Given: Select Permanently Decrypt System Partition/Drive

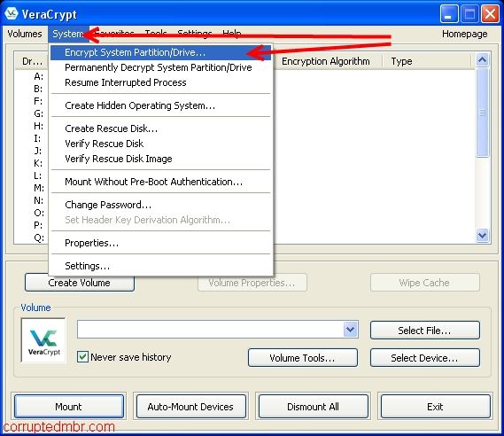Looking at the screenshot, I should (x=160, y=67).
